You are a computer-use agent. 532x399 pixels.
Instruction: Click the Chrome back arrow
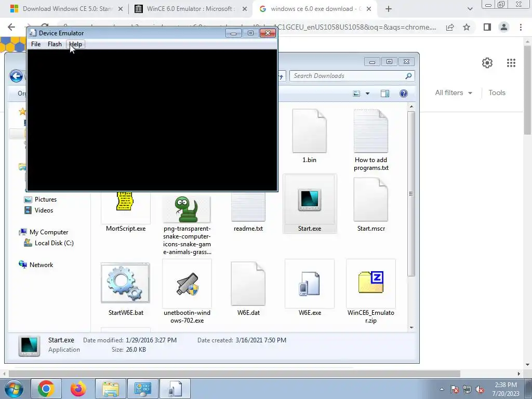tap(11, 27)
